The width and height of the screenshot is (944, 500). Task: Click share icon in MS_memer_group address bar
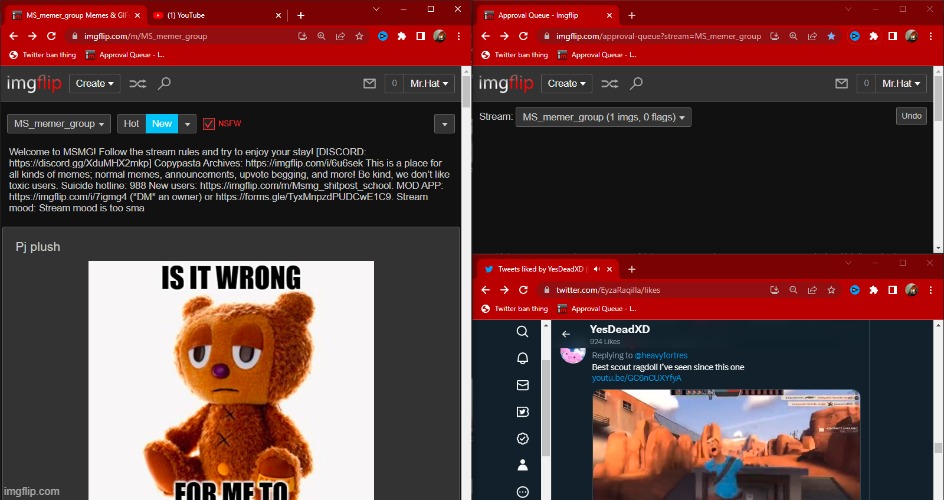(340, 36)
